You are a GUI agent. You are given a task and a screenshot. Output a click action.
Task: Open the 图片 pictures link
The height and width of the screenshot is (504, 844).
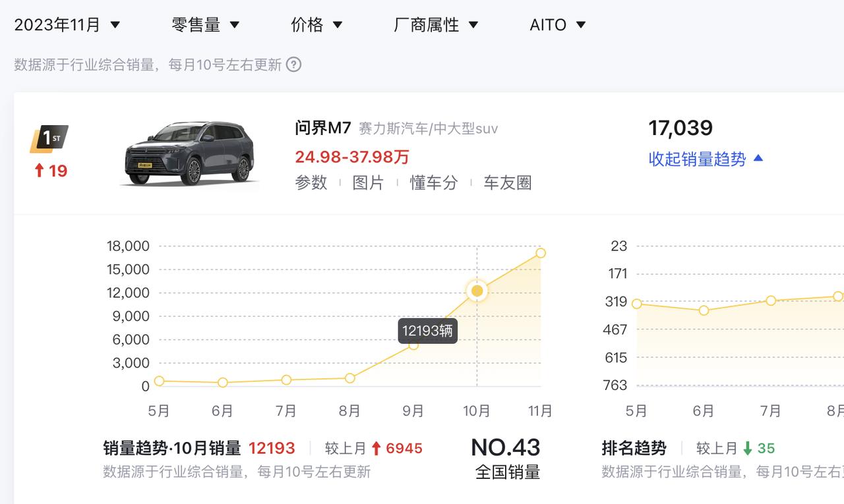pyautogui.click(x=368, y=182)
